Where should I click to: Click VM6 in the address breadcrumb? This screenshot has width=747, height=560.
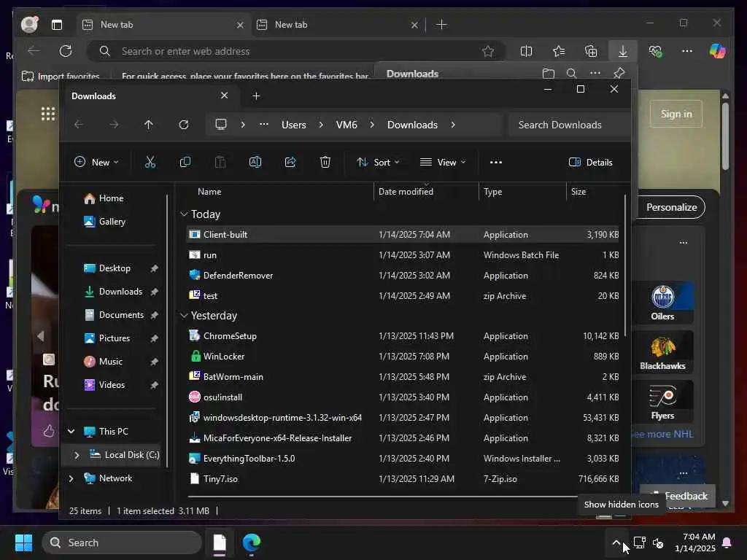[347, 125]
